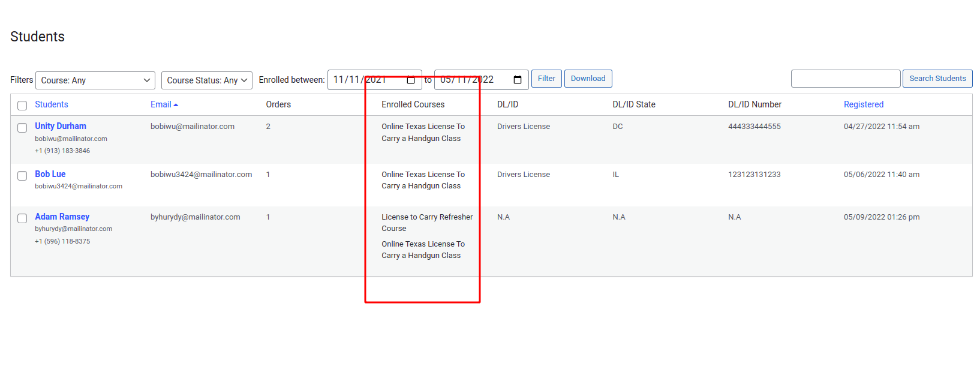Open calendar picker for enrollment end date
The image size is (980, 390).
tap(518, 80)
